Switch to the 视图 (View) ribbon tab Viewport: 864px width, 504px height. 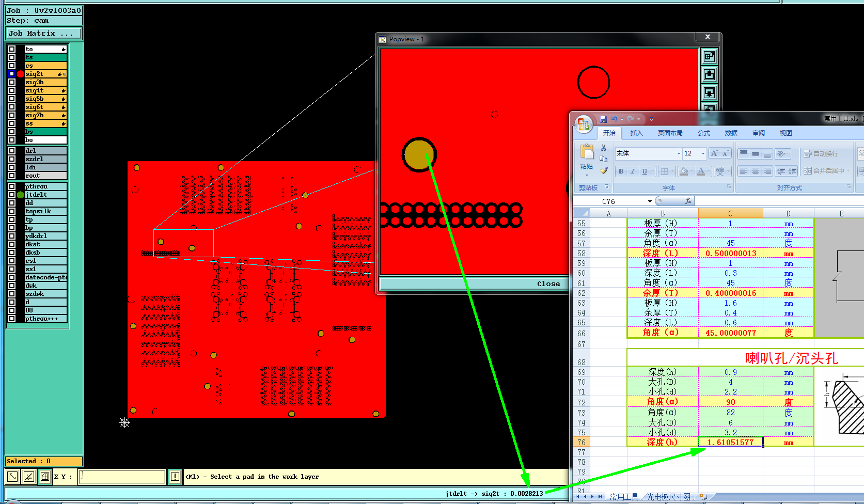tap(786, 133)
